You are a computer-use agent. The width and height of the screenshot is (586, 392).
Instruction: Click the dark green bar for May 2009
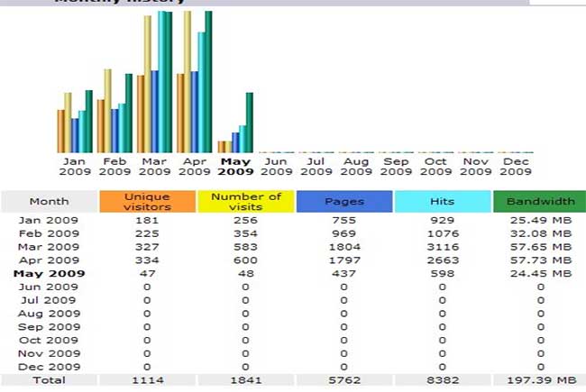[250, 123]
